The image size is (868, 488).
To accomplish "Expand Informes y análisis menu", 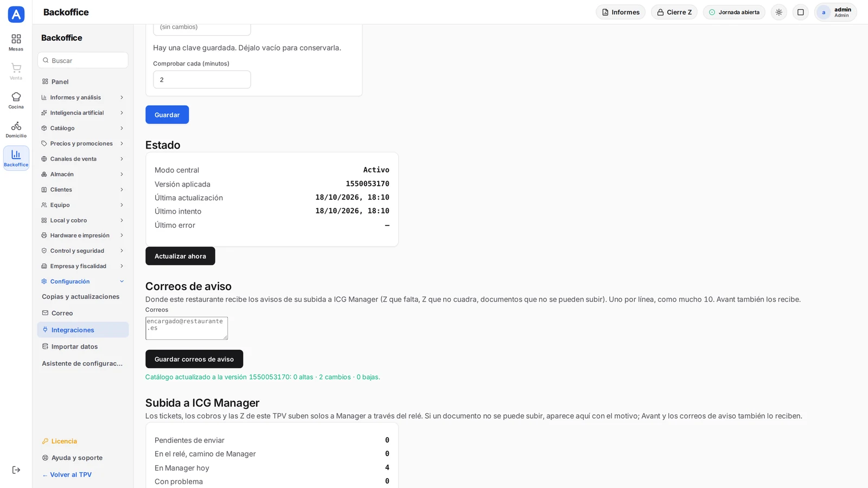I will pyautogui.click(x=83, y=98).
